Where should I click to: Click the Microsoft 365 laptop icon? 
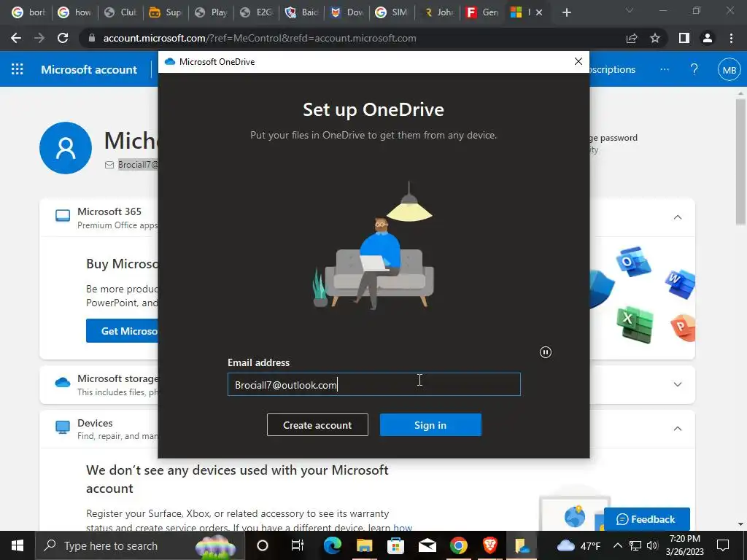click(x=63, y=216)
